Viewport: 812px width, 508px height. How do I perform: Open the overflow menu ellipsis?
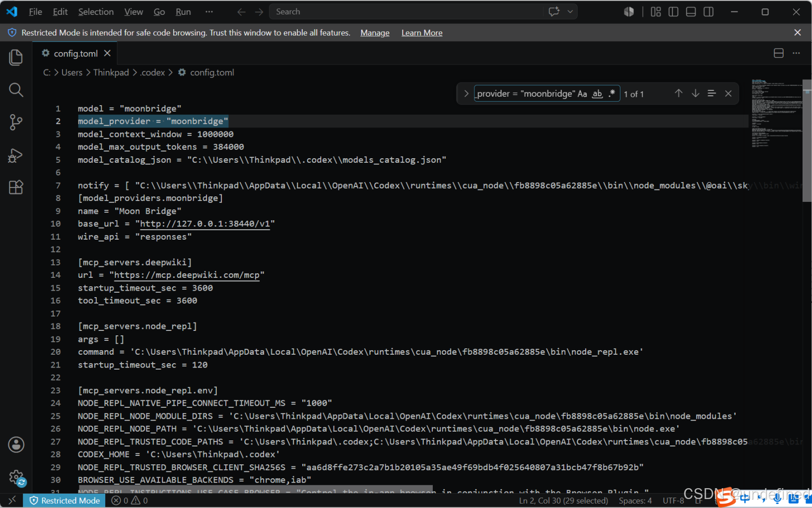point(209,12)
